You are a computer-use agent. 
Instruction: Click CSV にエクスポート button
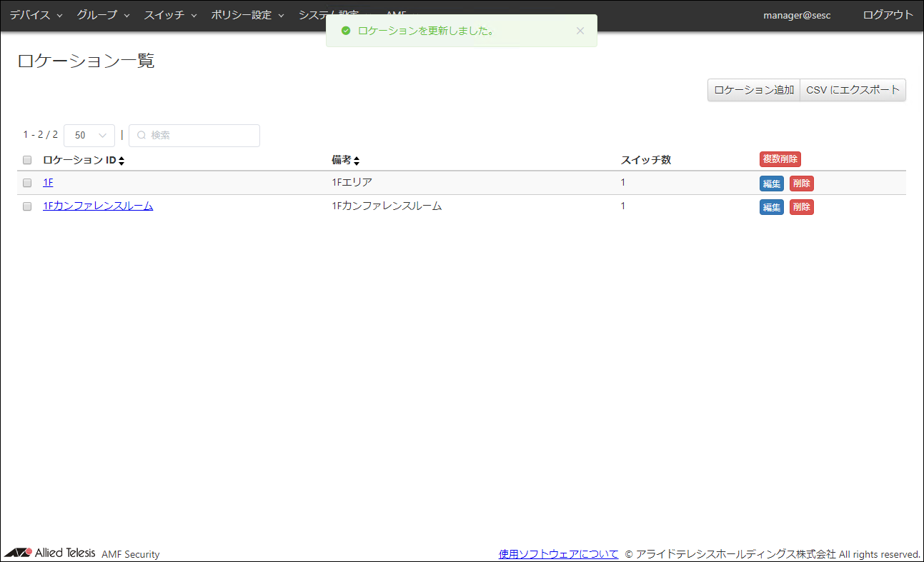[853, 90]
